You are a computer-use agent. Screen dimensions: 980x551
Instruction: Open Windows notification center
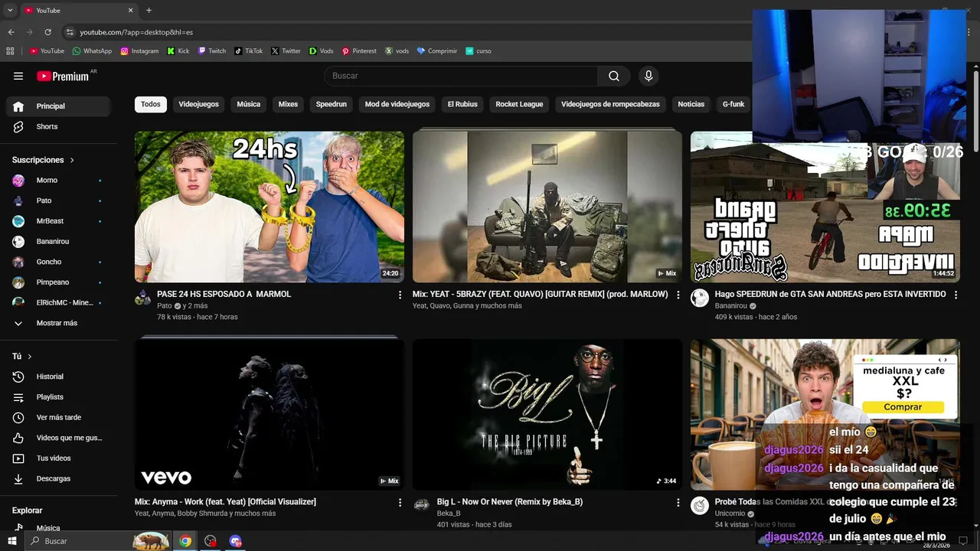pos(963,541)
